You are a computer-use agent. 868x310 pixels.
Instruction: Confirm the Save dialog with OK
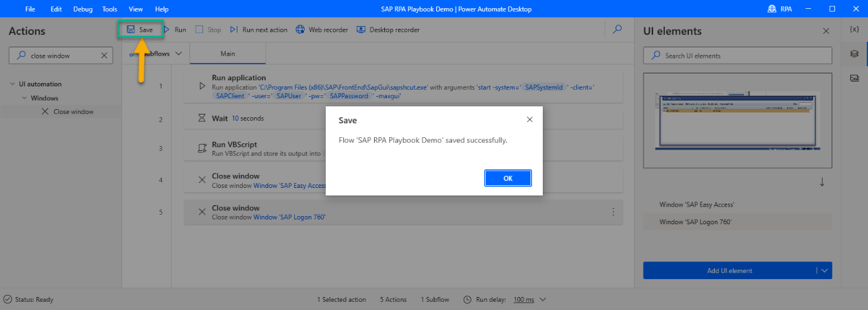tap(508, 178)
